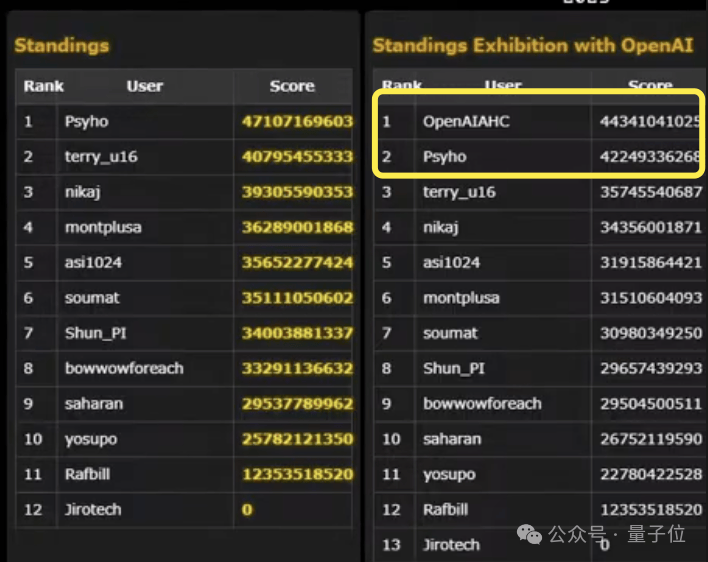This screenshot has height=562, width=708.
Task: Click the Score column header in left table
Action: 292,86
